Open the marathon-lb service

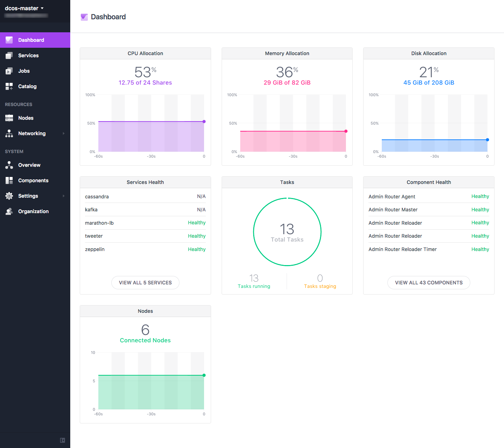pos(145,223)
